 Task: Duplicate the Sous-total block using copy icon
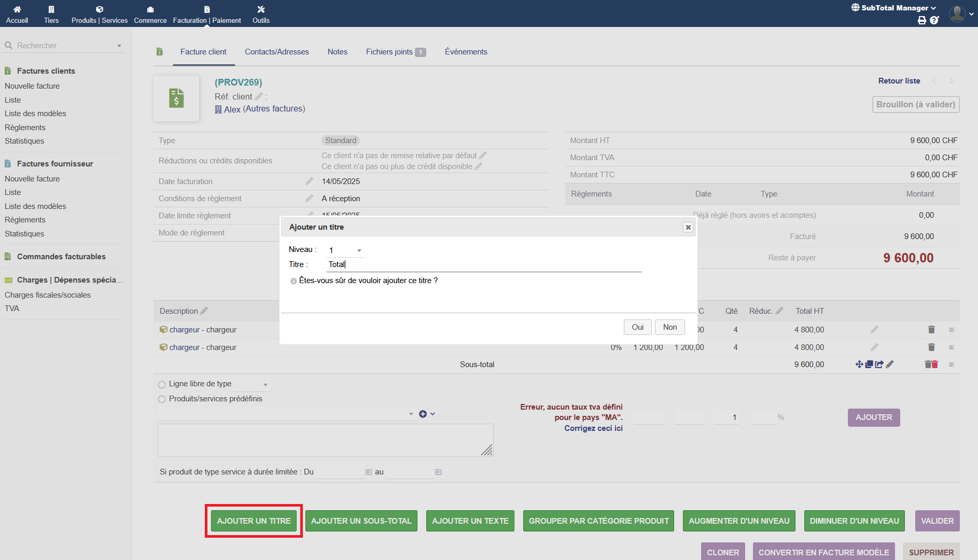pyautogui.click(x=869, y=365)
